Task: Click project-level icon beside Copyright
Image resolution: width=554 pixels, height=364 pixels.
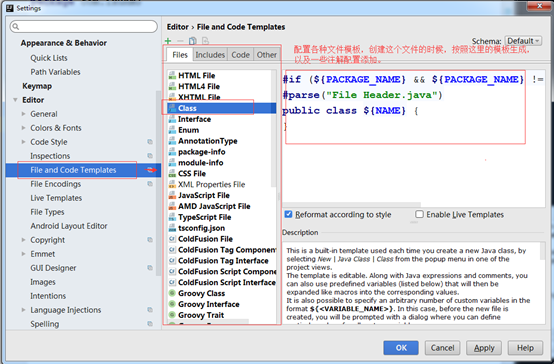Action: click(150, 240)
